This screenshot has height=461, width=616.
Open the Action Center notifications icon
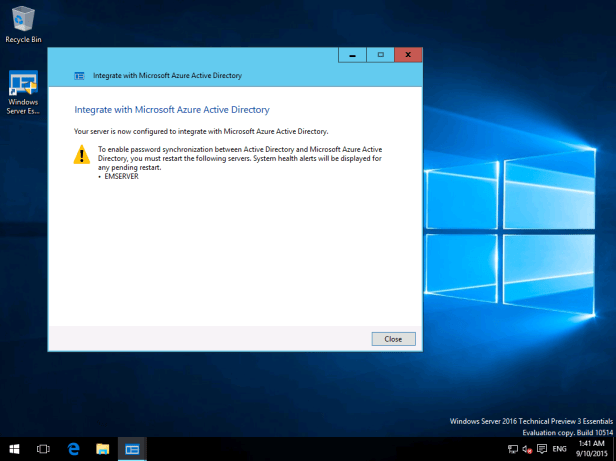pyautogui.click(x=541, y=449)
